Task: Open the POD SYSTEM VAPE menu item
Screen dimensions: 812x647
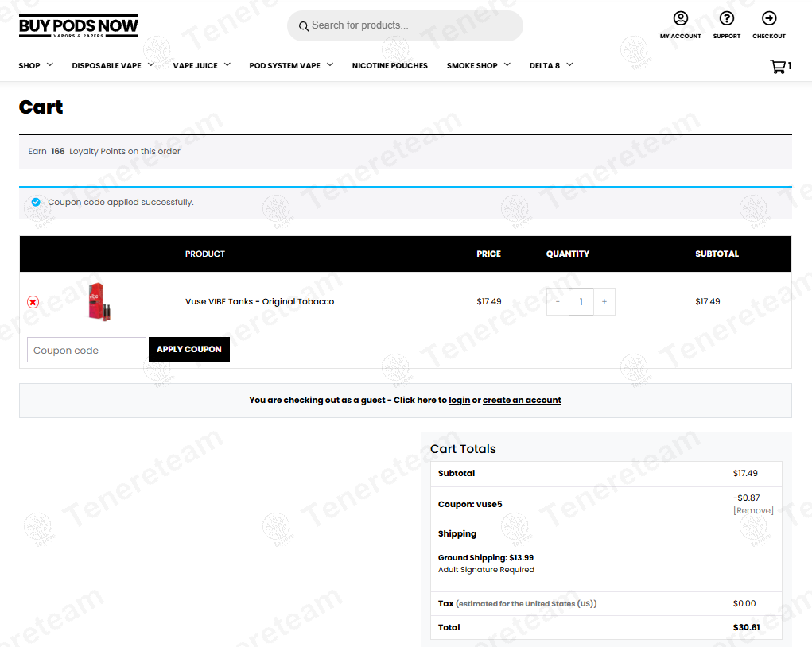Action: pyautogui.click(x=285, y=66)
